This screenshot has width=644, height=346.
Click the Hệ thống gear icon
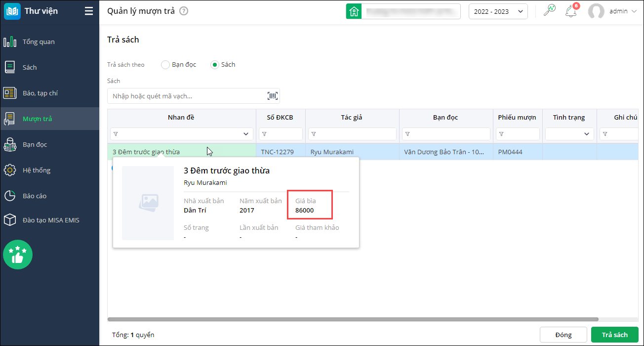tap(10, 170)
